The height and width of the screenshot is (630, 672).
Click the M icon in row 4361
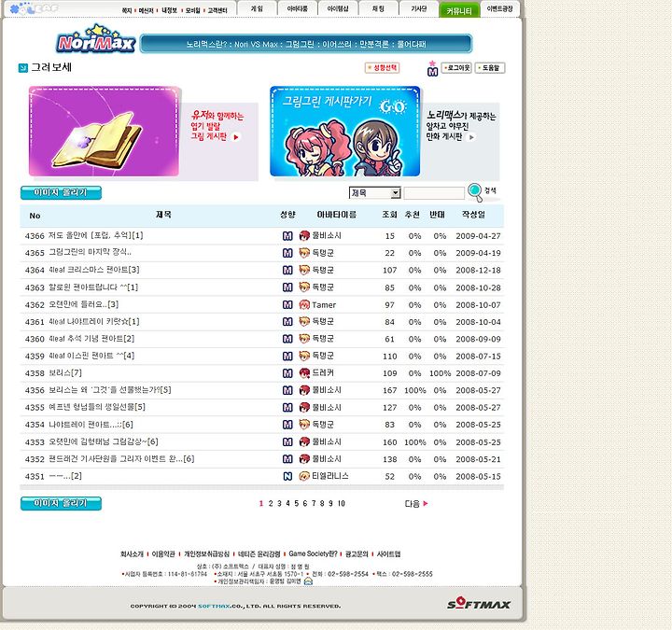pyautogui.click(x=287, y=321)
